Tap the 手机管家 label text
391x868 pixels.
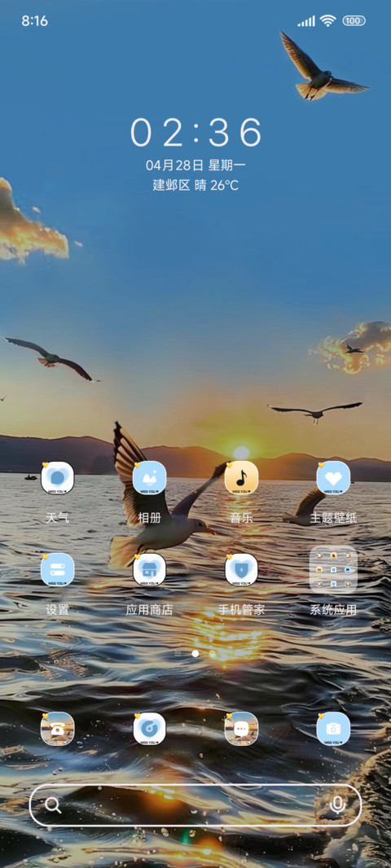click(241, 610)
